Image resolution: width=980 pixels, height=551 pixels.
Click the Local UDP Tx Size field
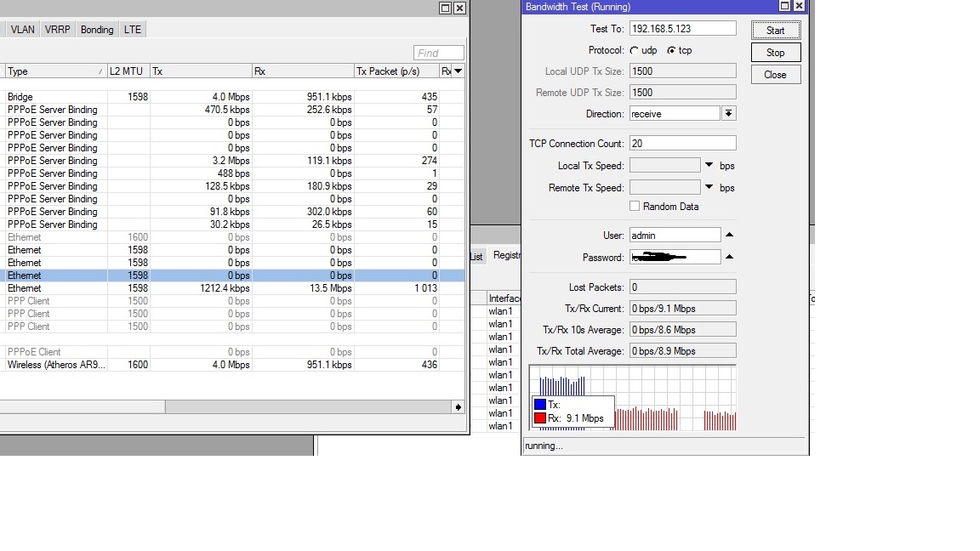(x=682, y=71)
